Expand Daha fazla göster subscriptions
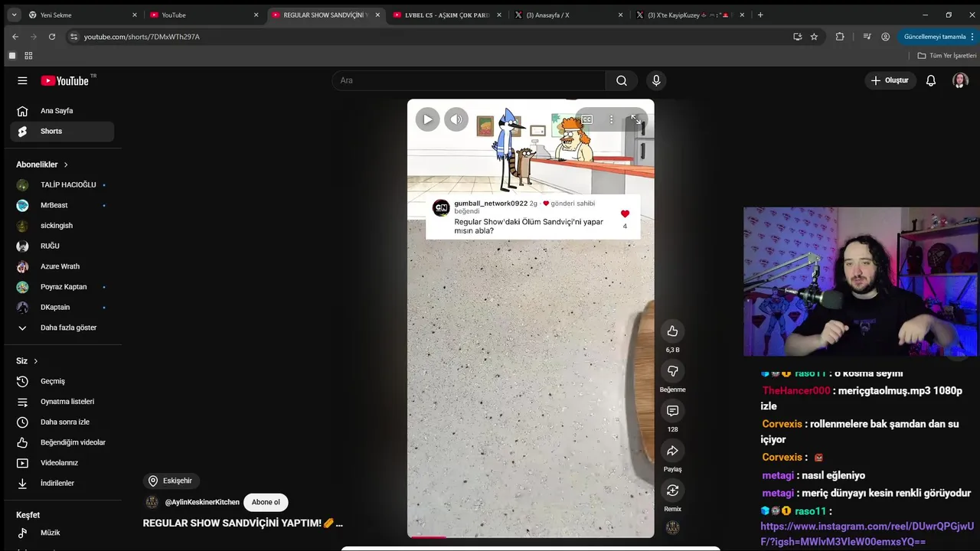980x551 pixels. point(62,328)
